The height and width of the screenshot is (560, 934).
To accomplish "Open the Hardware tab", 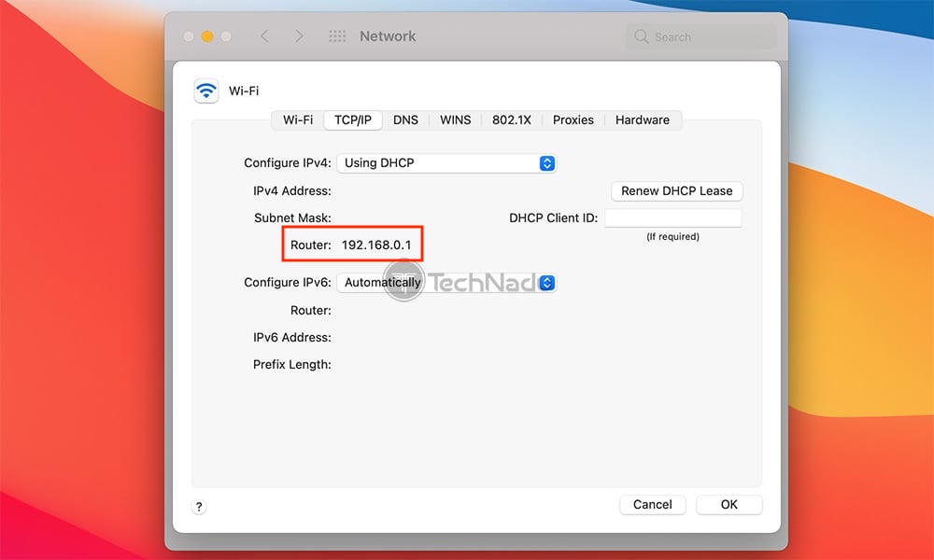I will 643,119.
